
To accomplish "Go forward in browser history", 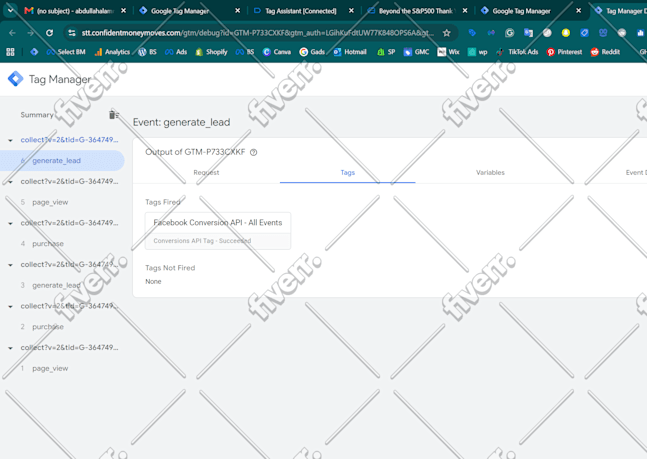I will click(x=31, y=33).
